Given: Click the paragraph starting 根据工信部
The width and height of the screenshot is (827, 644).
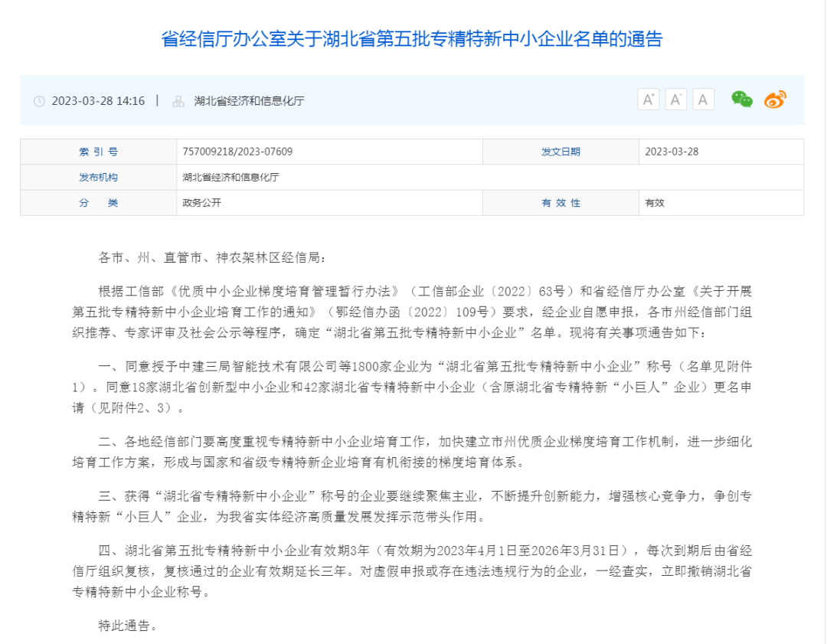Looking at the screenshot, I should (412, 312).
